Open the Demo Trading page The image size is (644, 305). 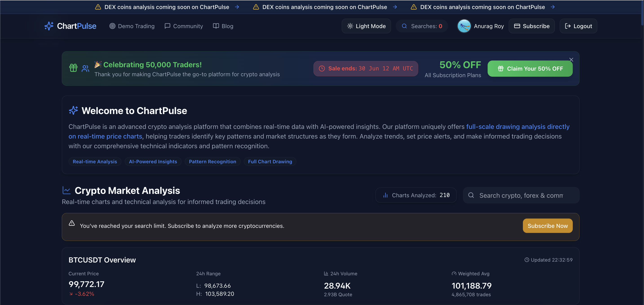[132, 26]
